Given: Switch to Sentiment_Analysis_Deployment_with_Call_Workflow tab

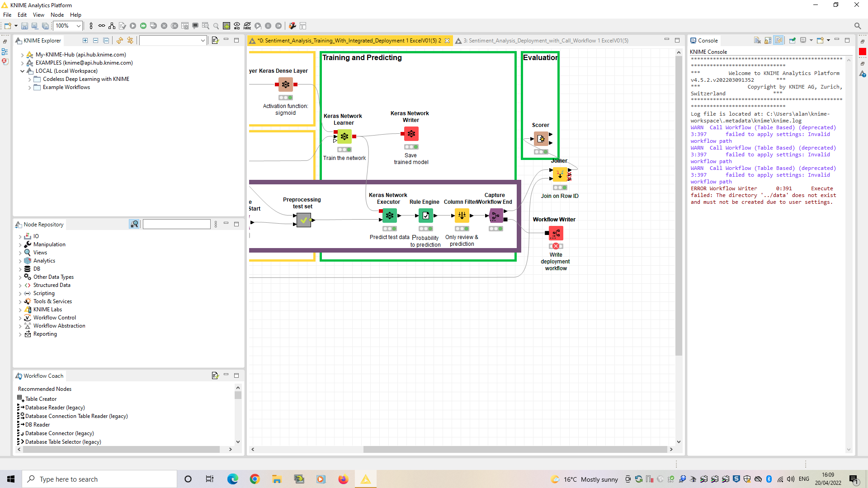Looking at the screenshot, I should (x=542, y=41).
